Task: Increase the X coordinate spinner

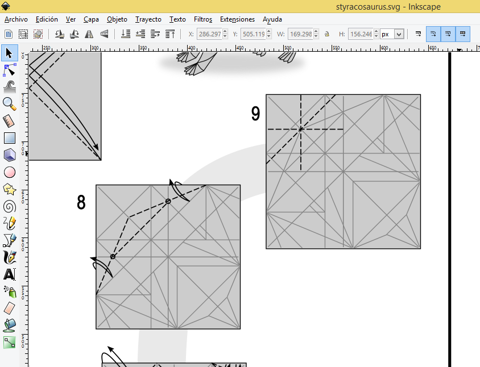Action: [225, 32]
